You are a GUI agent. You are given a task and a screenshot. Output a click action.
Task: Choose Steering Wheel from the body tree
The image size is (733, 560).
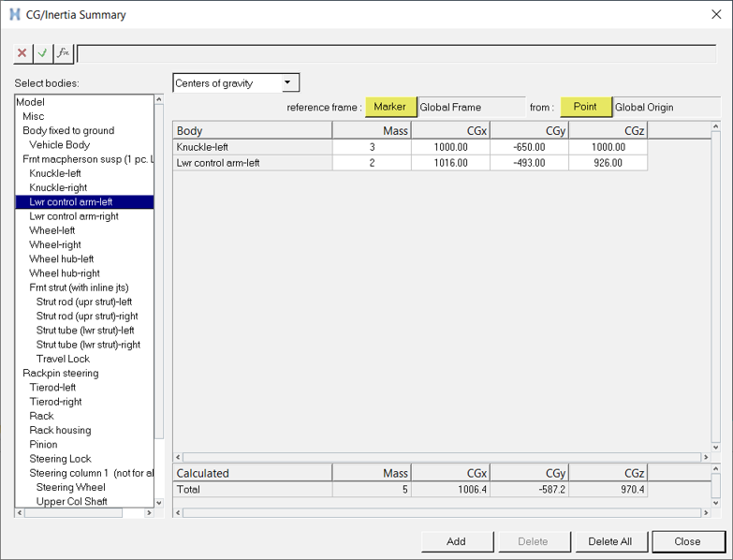(70, 487)
